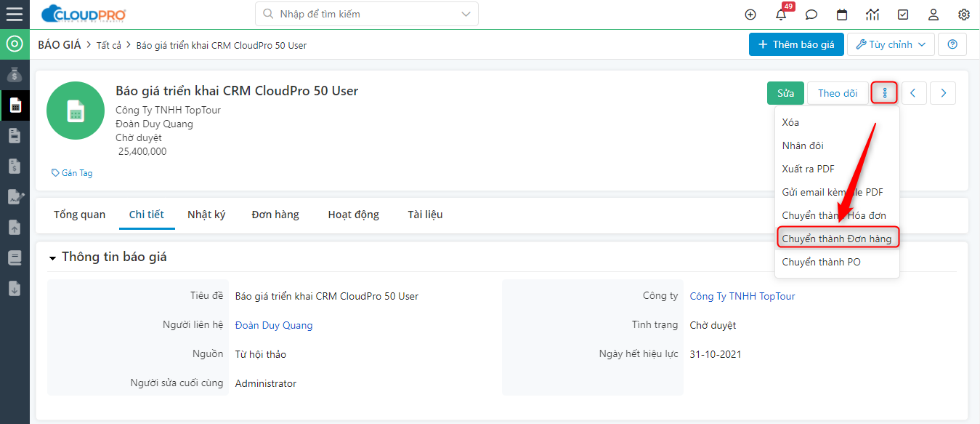Select Chuyển thành PO menu item
Viewport: 980px width, 424px height.
837,262
